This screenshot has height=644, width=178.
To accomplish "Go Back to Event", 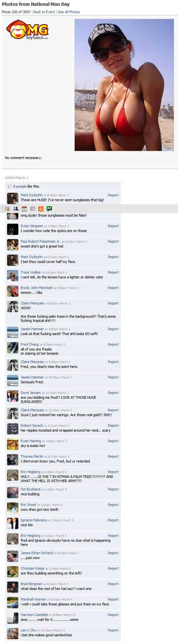I will [44, 12].
